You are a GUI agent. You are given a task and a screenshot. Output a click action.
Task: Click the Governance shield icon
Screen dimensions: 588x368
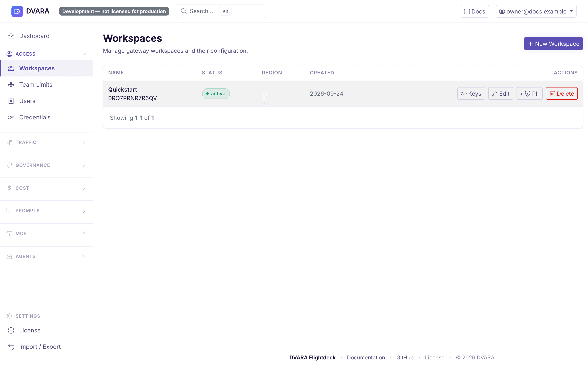coord(9,165)
